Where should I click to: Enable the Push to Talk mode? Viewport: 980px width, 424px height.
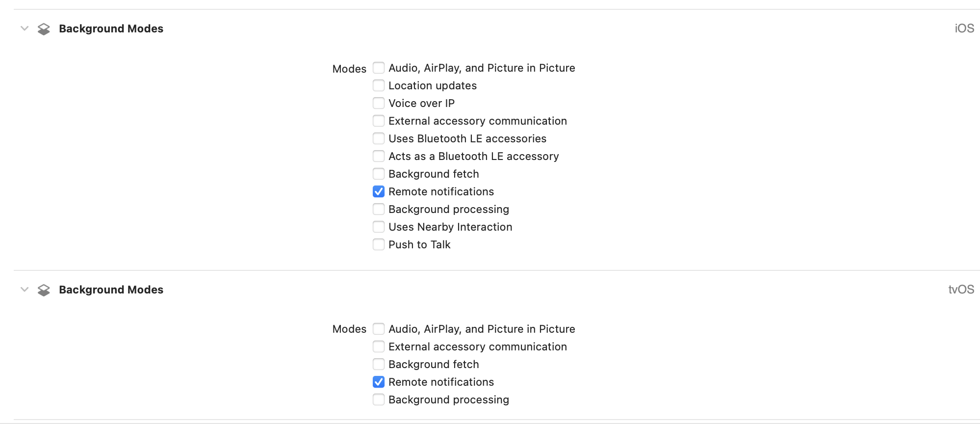pyautogui.click(x=379, y=244)
